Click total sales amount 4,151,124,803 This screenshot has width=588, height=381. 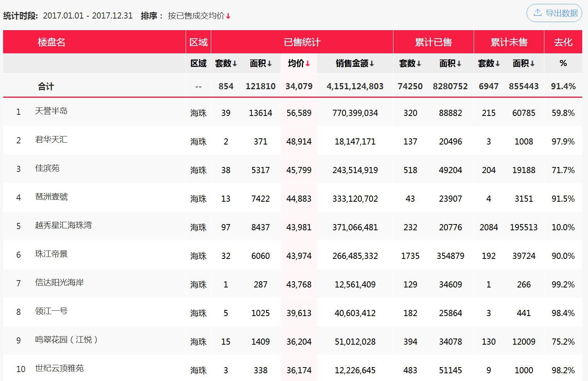pos(355,87)
